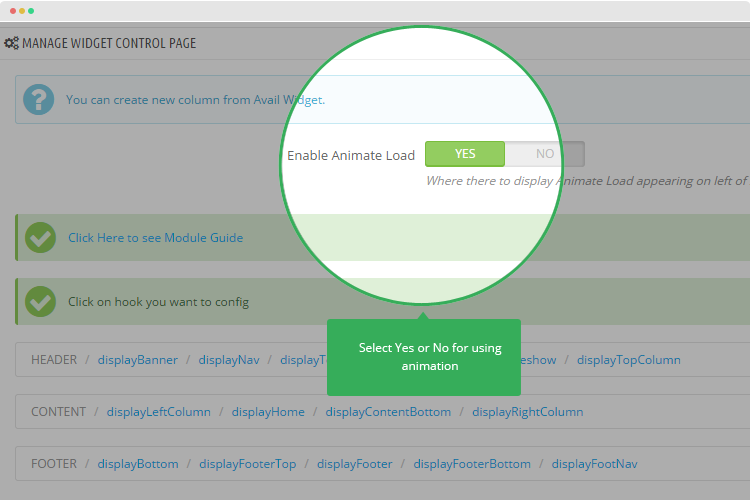Select displayContentBottom hook
This screenshot has width=750, height=500.
tap(388, 412)
